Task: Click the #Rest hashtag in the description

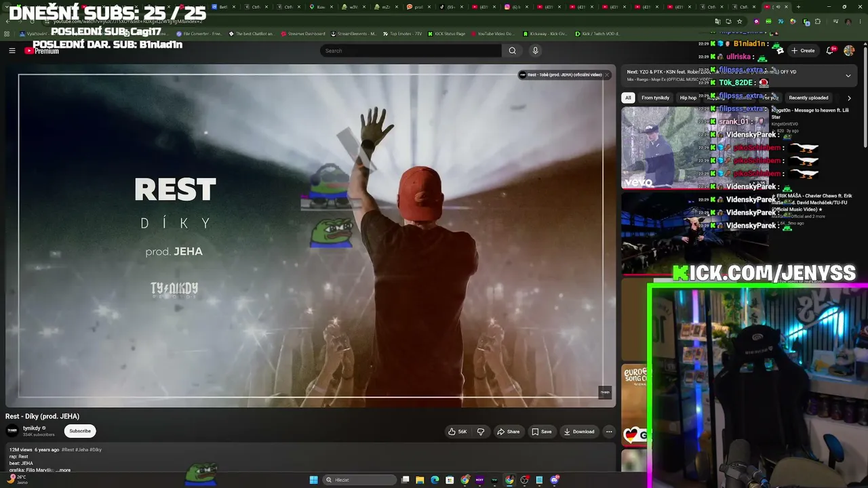Action: coord(68,450)
